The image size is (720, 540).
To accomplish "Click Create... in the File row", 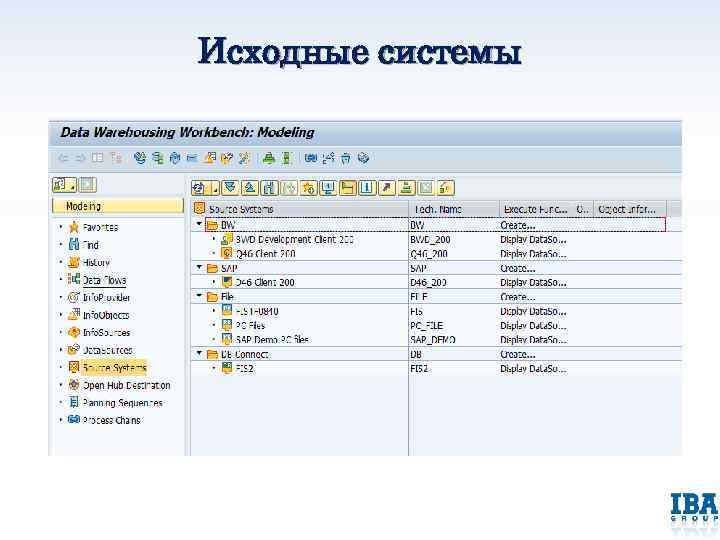I will [518, 297].
